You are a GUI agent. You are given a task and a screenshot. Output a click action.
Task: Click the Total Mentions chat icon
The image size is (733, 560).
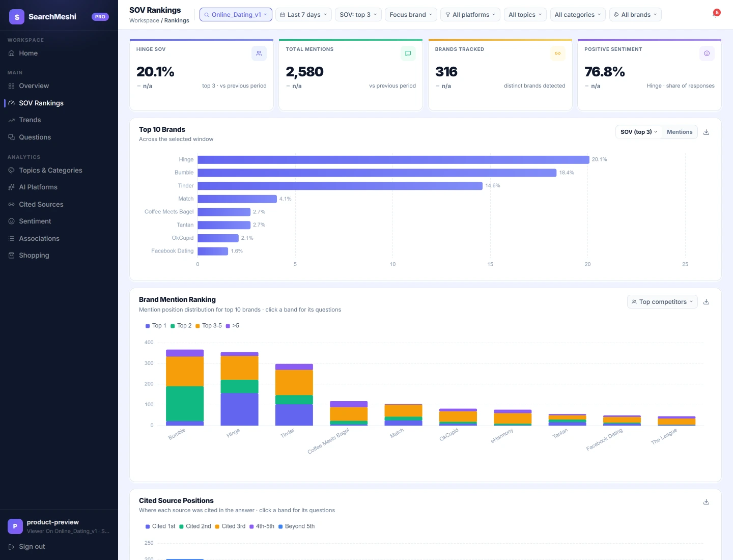[408, 53]
